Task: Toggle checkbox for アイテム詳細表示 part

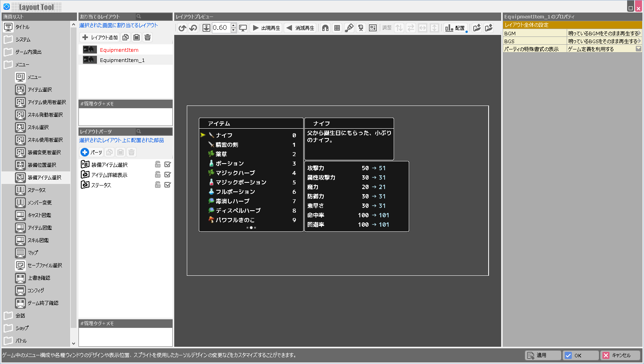Action: tap(168, 175)
